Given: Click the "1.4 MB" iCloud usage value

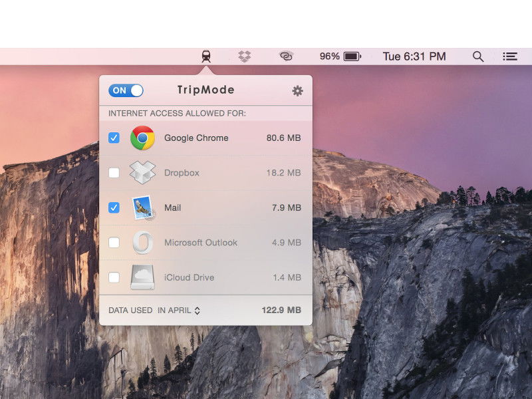Looking at the screenshot, I should click(x=287, y=277).
